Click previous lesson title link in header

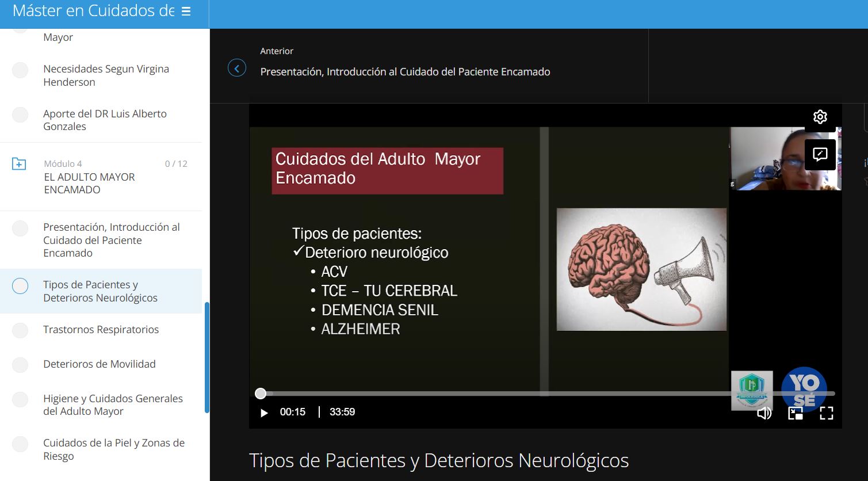click(x=405, y=72)
